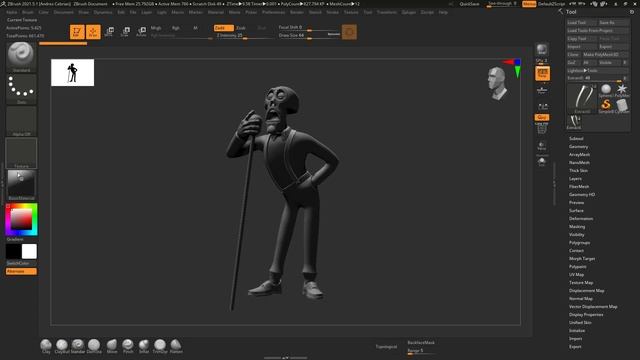Viewport: 640px width, 360px height.
Task: Expand the Polygroups sub-palette
Action: click(580, 243)
